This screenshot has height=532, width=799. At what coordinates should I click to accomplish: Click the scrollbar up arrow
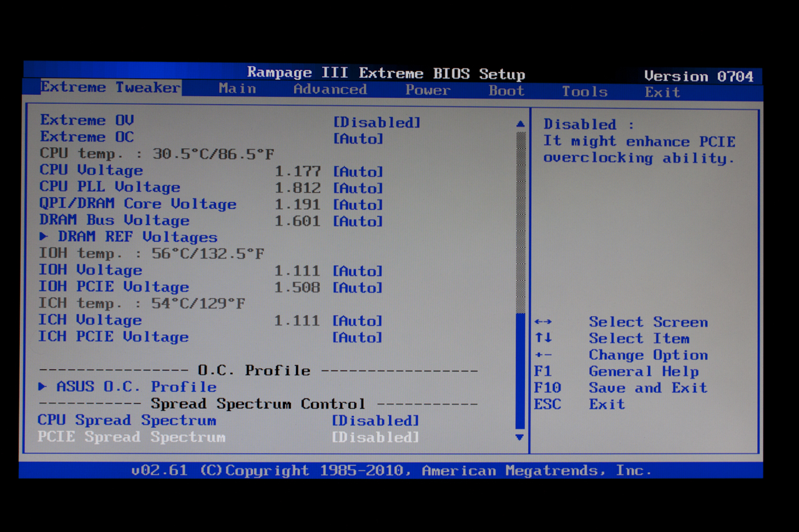tap(521, 124)
